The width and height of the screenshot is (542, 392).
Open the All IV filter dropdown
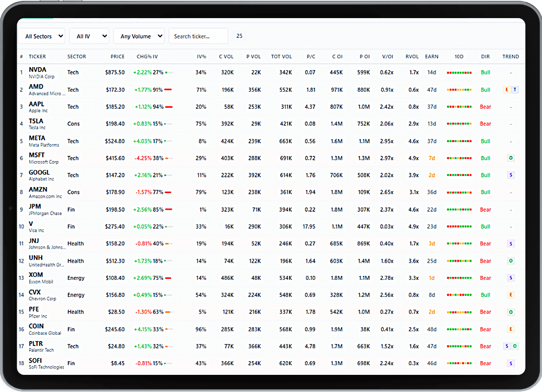[x=89, y=36]
